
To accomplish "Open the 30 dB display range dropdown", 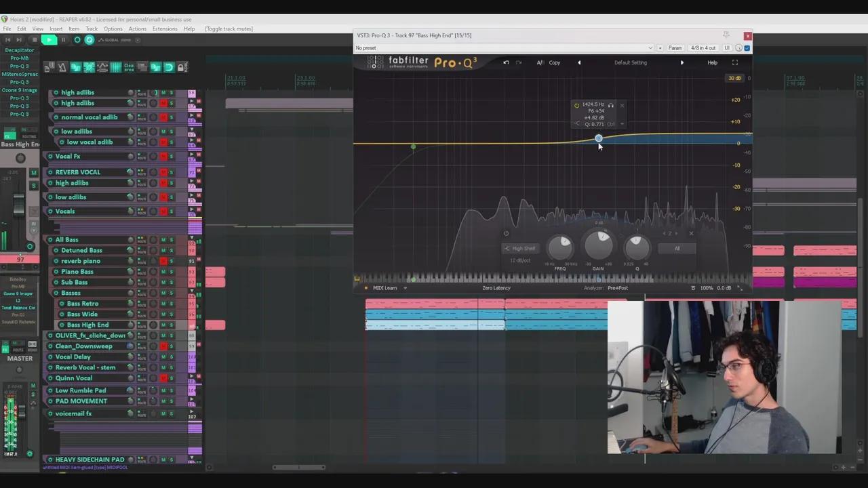I will click(x=734, y=79).
